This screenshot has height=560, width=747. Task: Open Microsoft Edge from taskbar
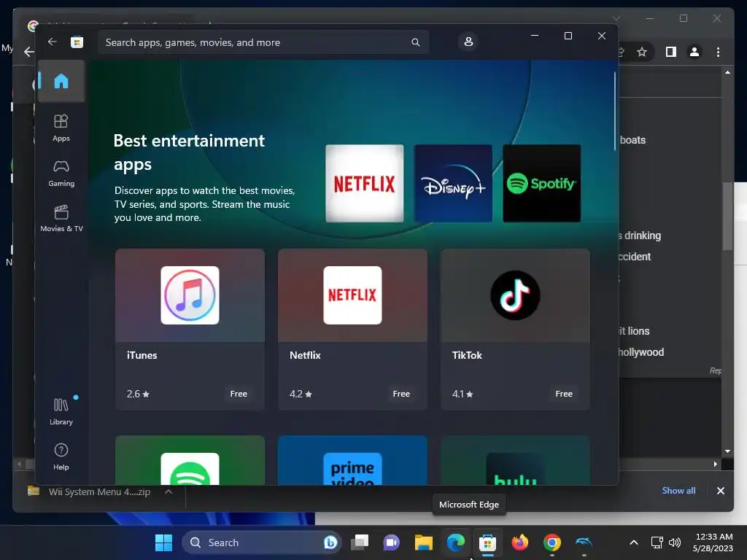tap(456, 542)
